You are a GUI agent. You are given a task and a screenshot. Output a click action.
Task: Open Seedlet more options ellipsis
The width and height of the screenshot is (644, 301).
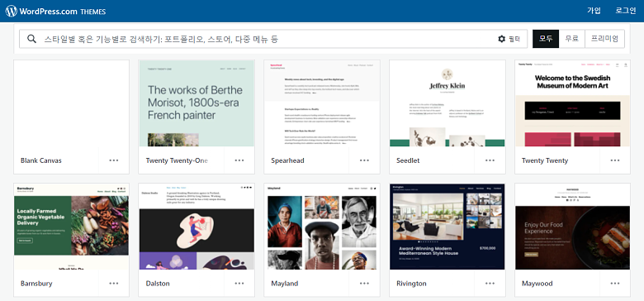[x=490, y=160]
